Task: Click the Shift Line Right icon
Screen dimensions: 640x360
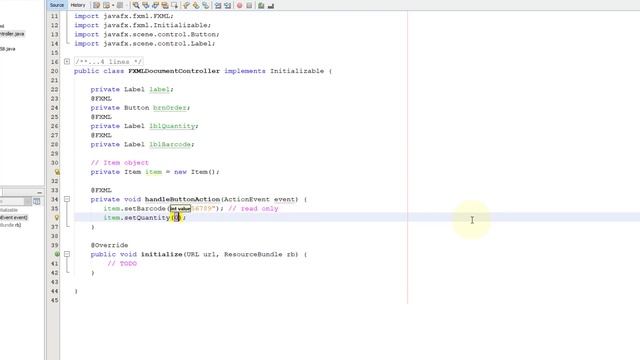Action: pyautogui.click(x=228, y=5)
